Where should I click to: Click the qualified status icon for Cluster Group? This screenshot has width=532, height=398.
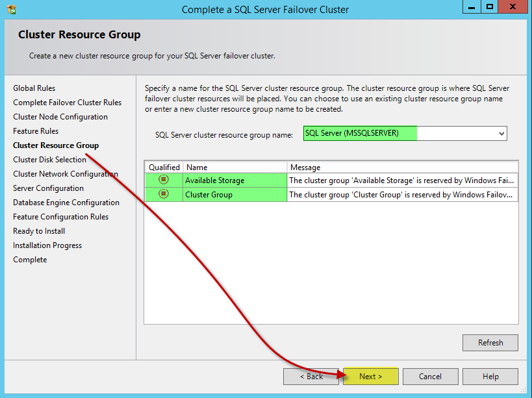(164, 194)
